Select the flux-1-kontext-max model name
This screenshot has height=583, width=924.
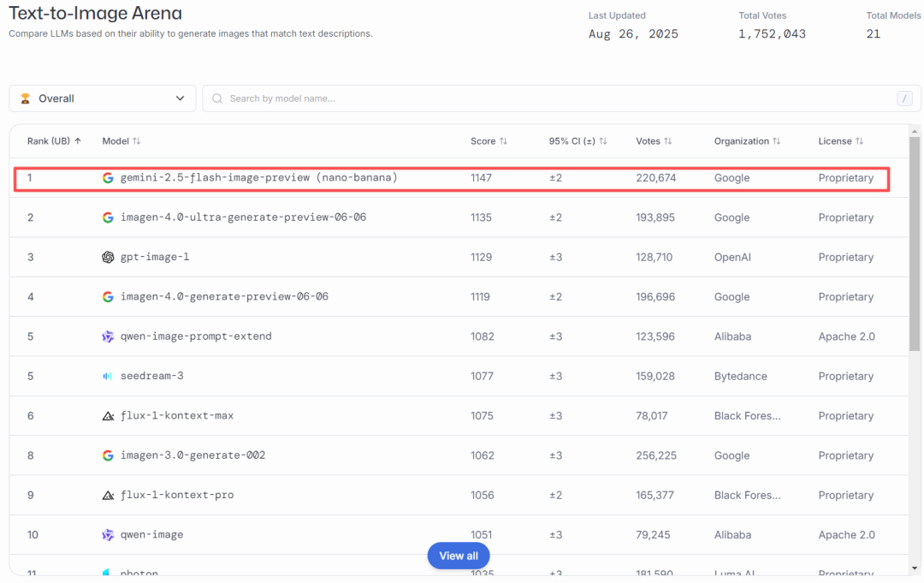177,415
